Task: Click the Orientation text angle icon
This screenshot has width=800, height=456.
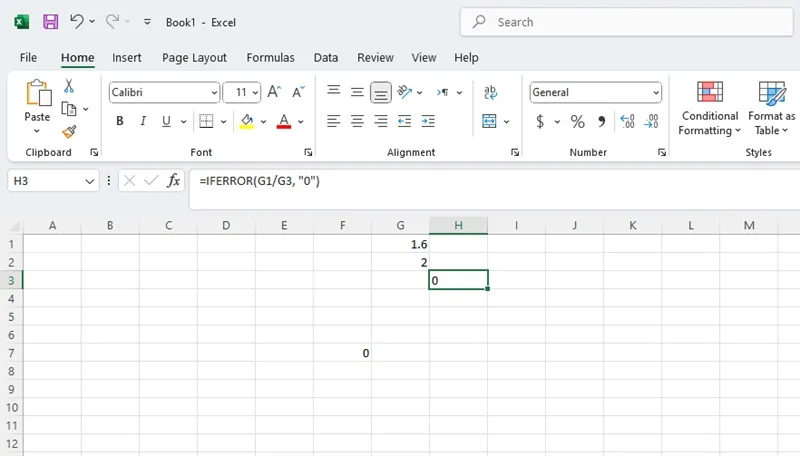Action: (x=405, y=92)
